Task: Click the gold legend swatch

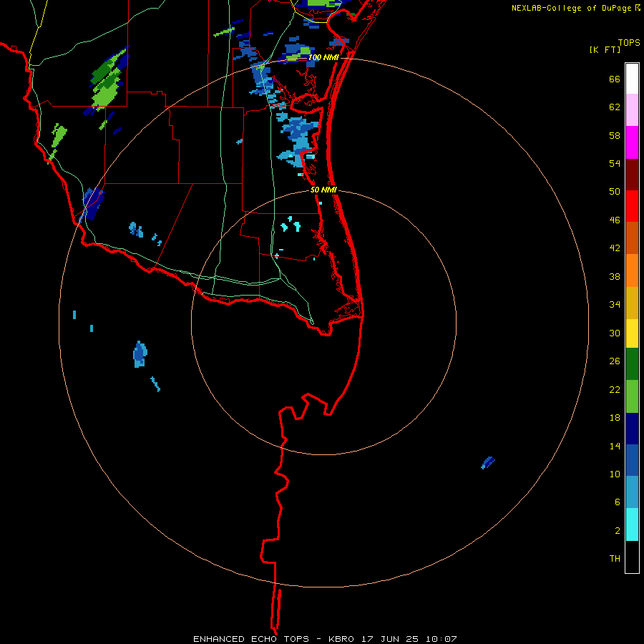Action: coord(632,303)
